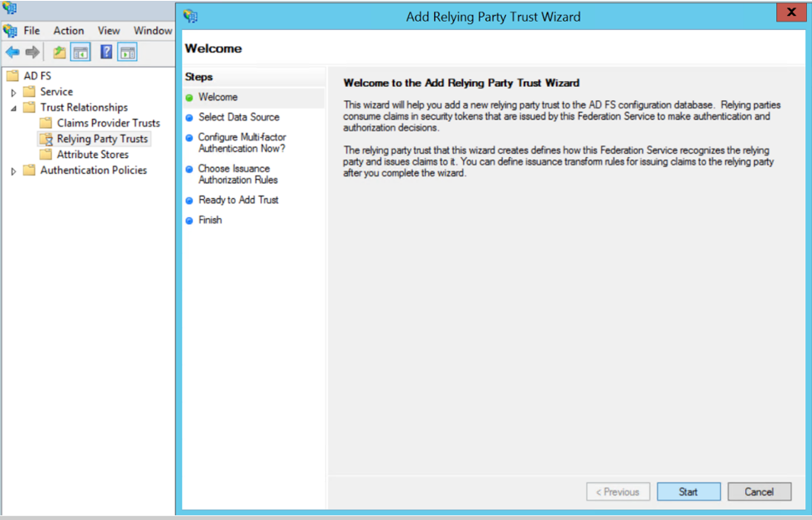Toggle the Show/Hide Console Tree icon
This screenshot has width=812, height=520.
pyautogui.click(x=81, y=53)
